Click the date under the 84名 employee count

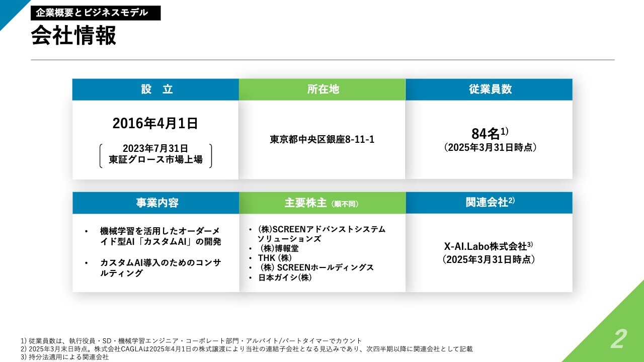coord(491,148)
